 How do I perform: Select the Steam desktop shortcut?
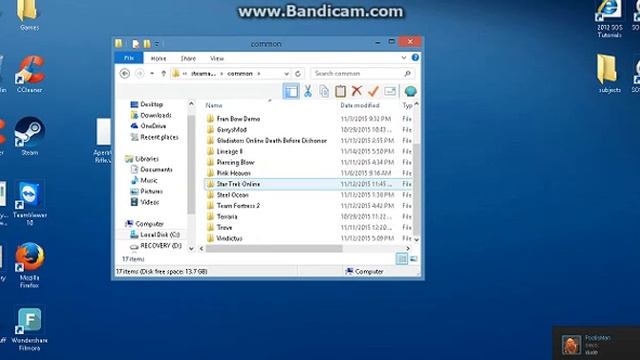29,136
